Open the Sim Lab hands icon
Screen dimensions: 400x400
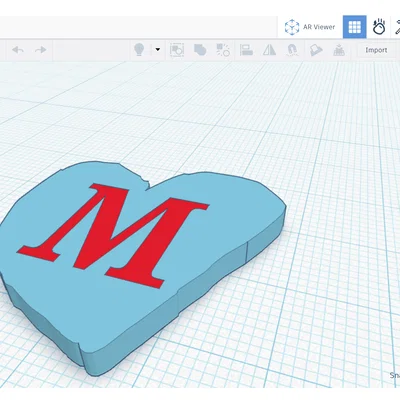tap(379, 27)
